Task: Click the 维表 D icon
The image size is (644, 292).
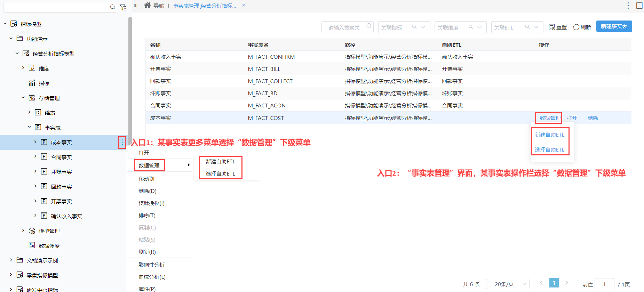Action: (x=38, y=112)
